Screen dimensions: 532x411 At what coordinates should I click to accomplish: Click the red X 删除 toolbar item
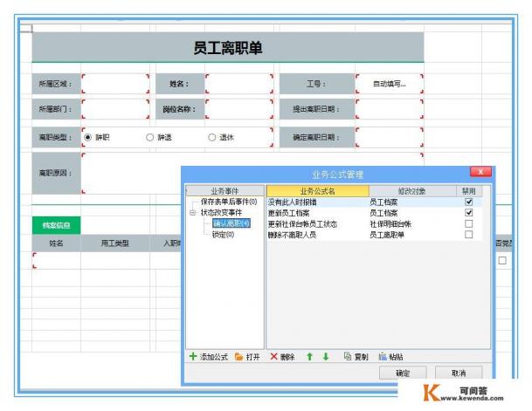point(282,356)
